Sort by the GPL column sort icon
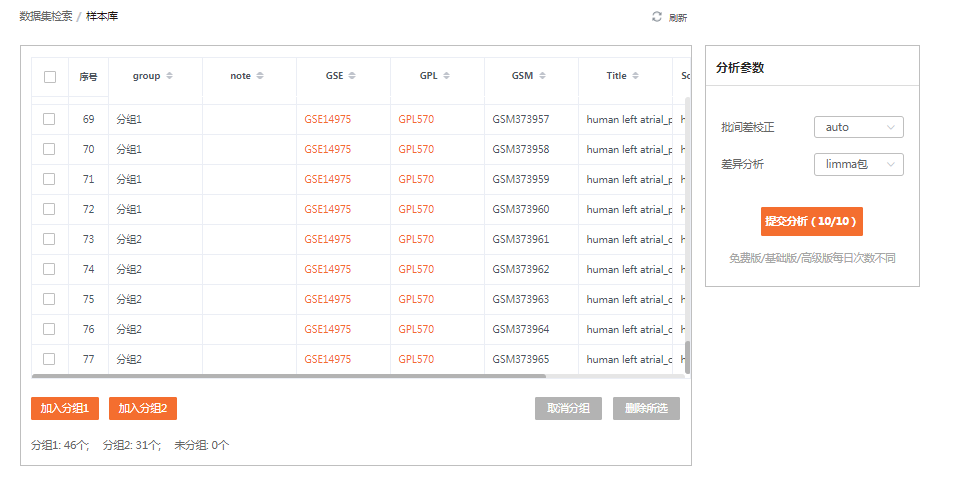 [x=446, y=76]
